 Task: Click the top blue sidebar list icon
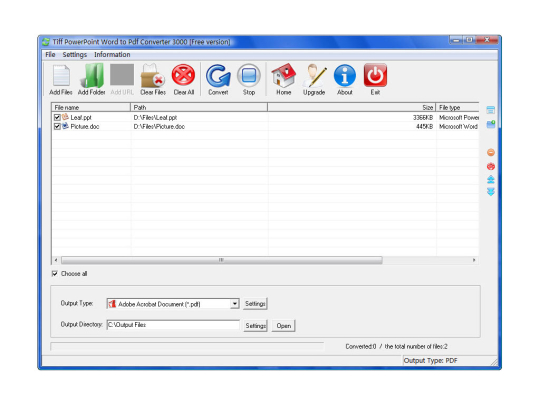491,110
